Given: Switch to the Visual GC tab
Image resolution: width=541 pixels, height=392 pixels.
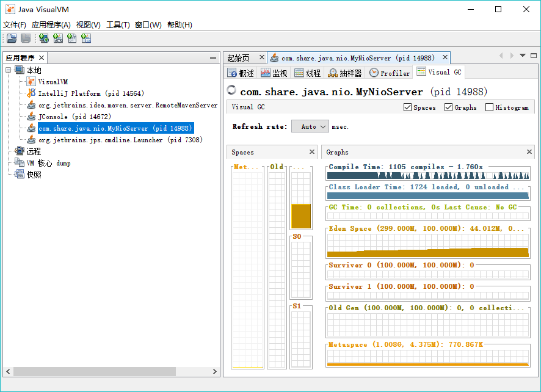Looking at the screenshot, I should [x=439, y=72].
